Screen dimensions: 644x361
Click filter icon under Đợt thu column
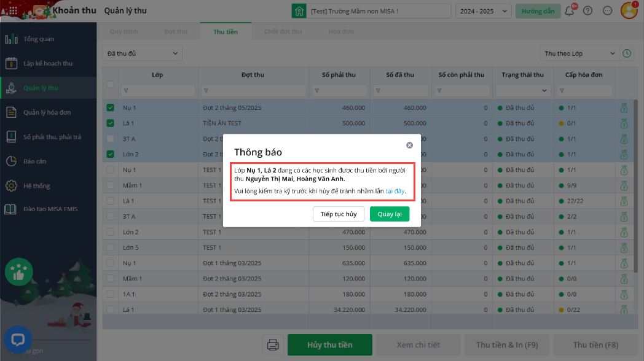[206, 91]
